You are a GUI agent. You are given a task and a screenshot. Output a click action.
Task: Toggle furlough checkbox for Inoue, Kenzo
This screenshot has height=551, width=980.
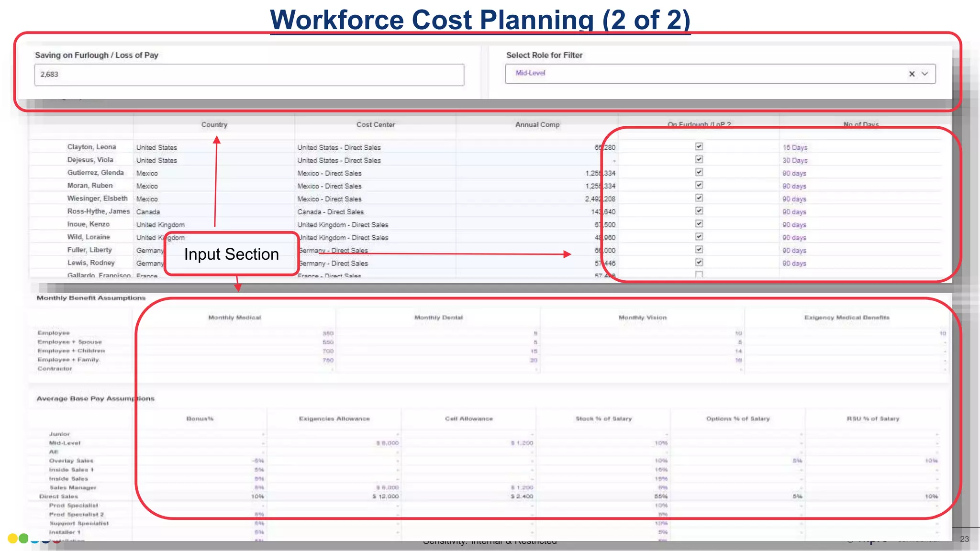coord(699,224)
